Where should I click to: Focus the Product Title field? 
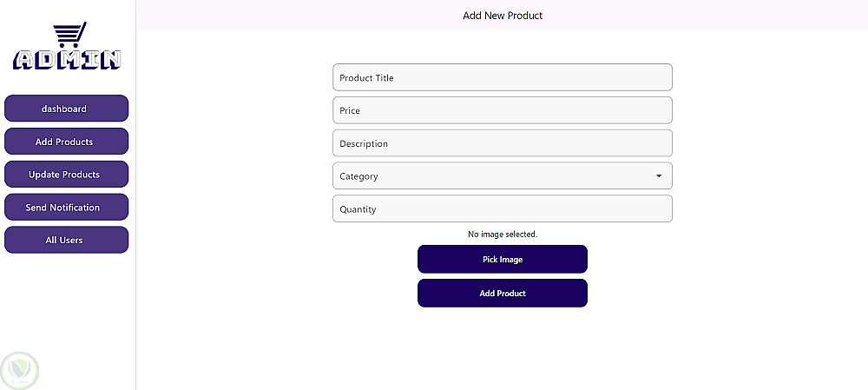(x=502, y=77)
